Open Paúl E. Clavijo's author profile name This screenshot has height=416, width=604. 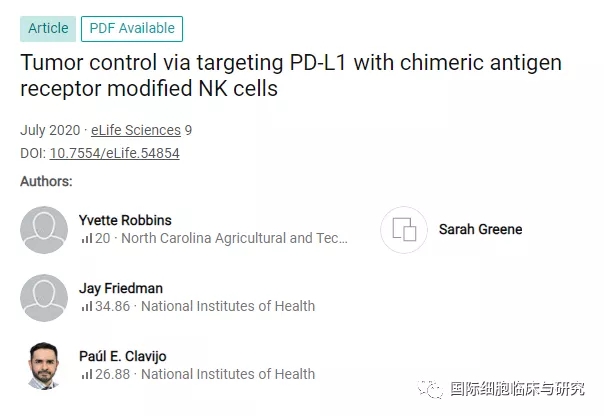pos(125,356)
